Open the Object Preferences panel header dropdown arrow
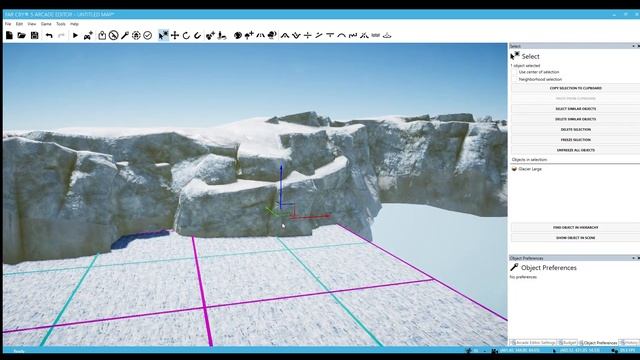Viewport: 640px width, 360px height. pos(633,258)
